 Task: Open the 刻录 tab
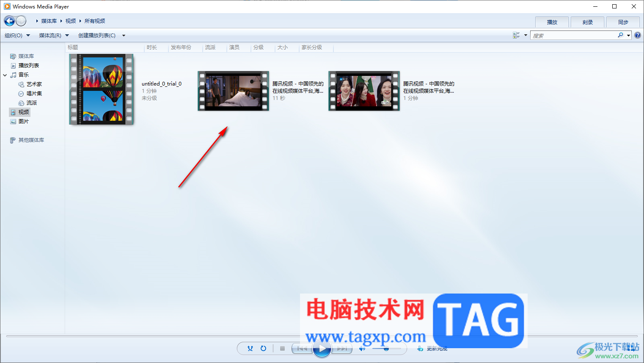click(587, 22)
